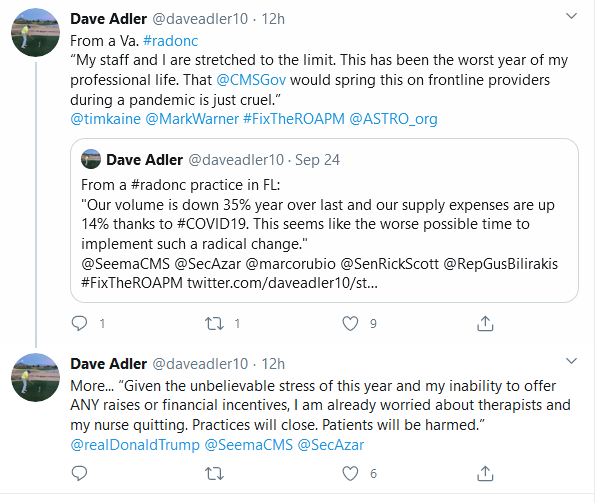Retweet the second "More..." tweet

[214, 473]
